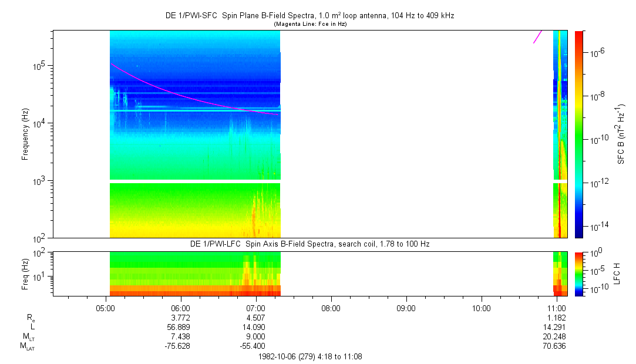Click the MLAT value 70.636
Screen dimensions: 636x364
pyautogui.click(x=556, y=346)
